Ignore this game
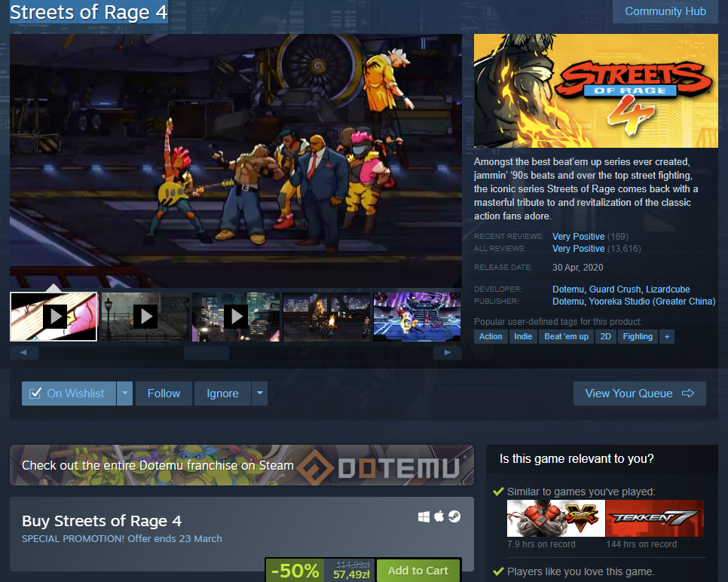 pos(222,394)
